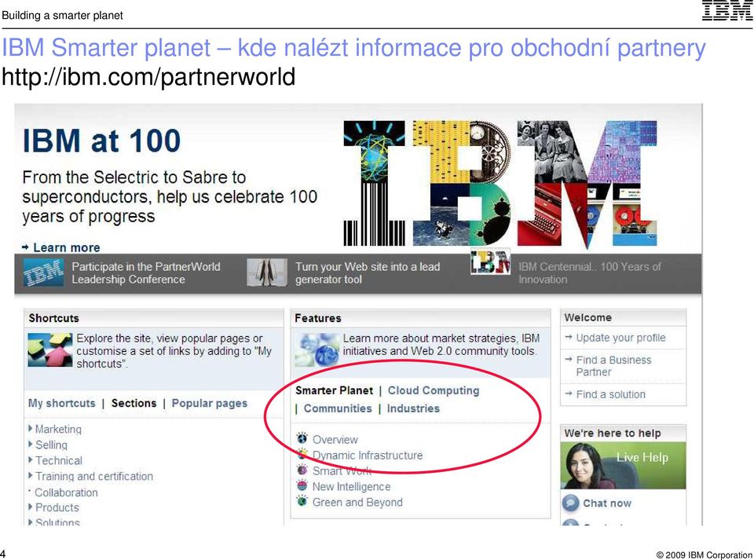Click the Live Help banner image
The height and width of the screenshot is (560, 754).
(623, 466)
